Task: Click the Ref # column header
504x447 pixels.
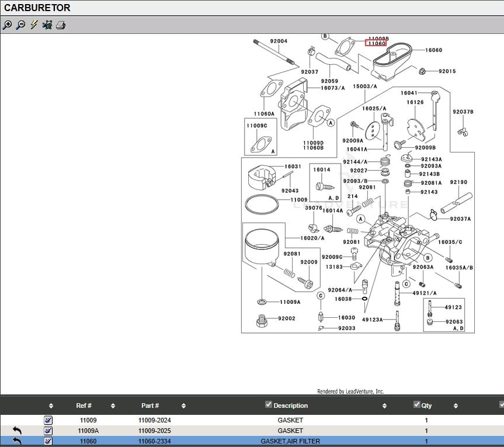Action: coord(84,406)
